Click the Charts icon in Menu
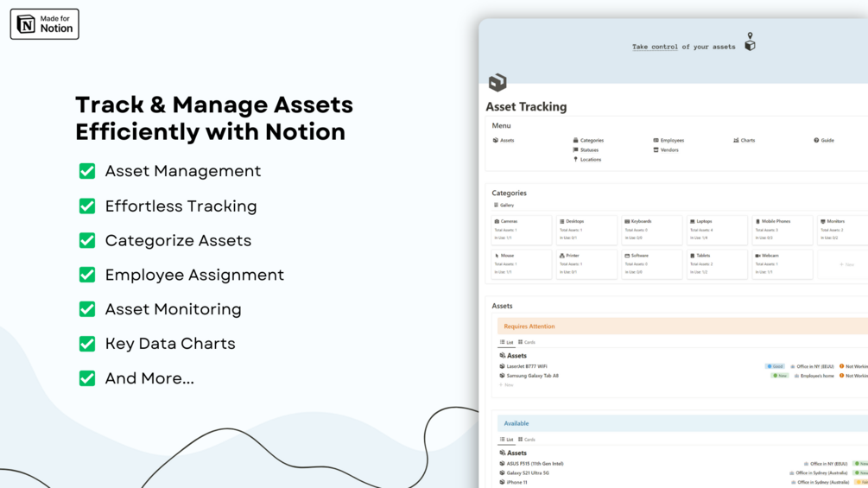This screenshot has width=868, height=488. click(x=736, y=141)
